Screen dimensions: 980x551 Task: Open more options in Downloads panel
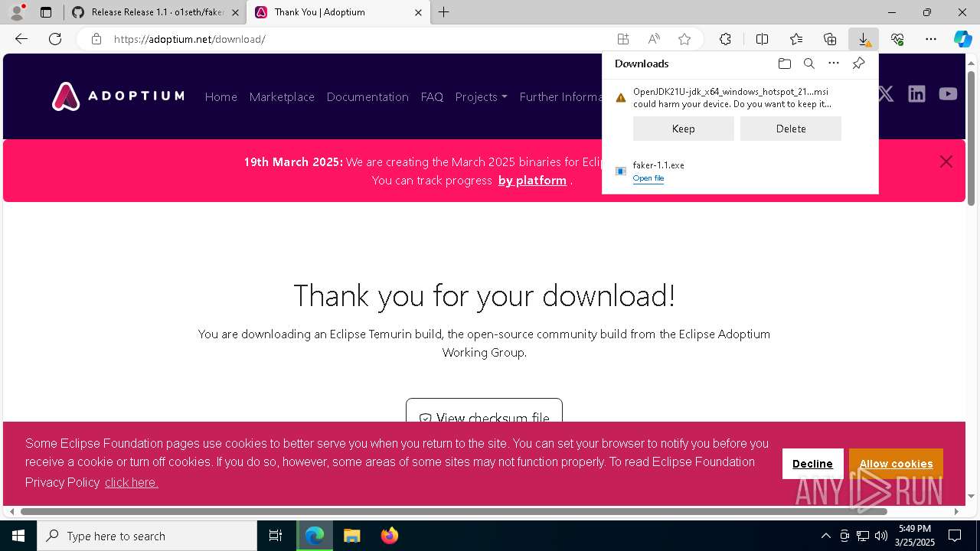pyautogui.click(x=834, y=64)
